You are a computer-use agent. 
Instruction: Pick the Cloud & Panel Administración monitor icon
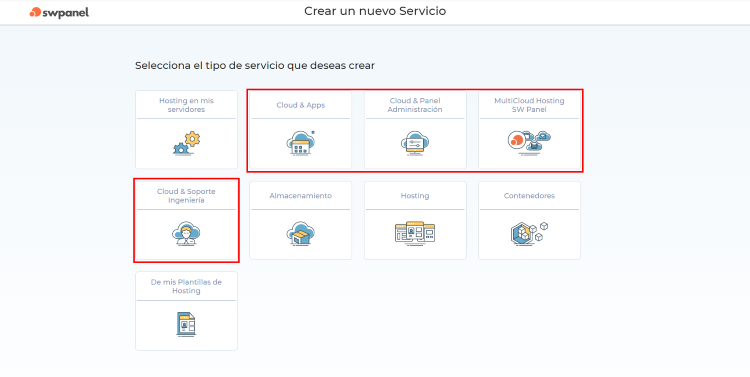point(415,143)
